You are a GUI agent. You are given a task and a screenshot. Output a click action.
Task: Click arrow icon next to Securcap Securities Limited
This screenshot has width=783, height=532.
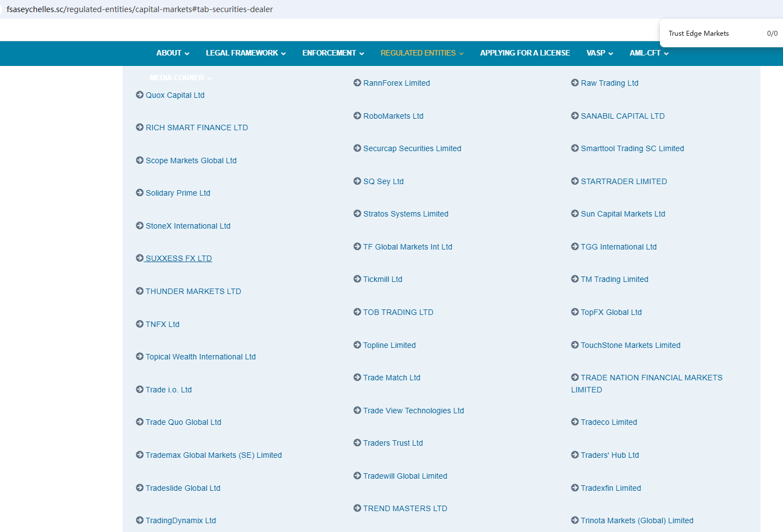(x=357, y=148)
